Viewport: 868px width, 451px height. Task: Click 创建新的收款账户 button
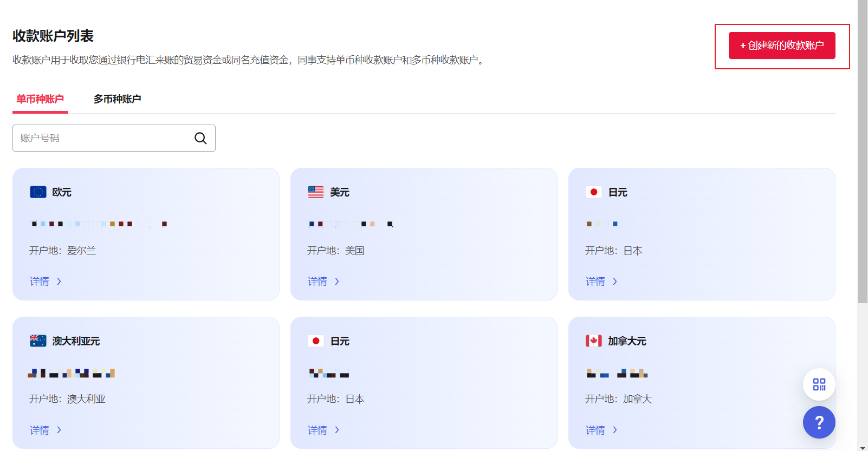(781, 45)
